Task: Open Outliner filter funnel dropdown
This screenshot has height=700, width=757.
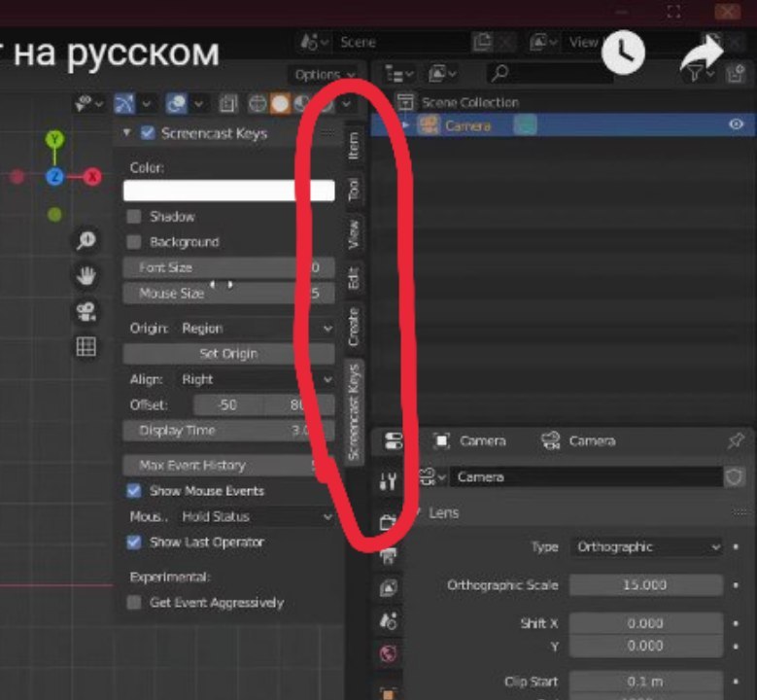Action: coord(698,74)
